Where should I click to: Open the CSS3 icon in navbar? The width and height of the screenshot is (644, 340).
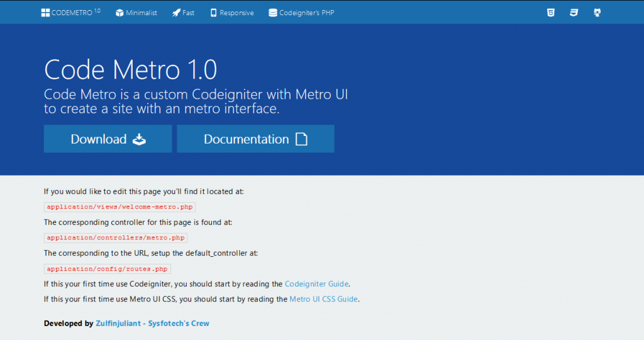[x=574, y=13]
